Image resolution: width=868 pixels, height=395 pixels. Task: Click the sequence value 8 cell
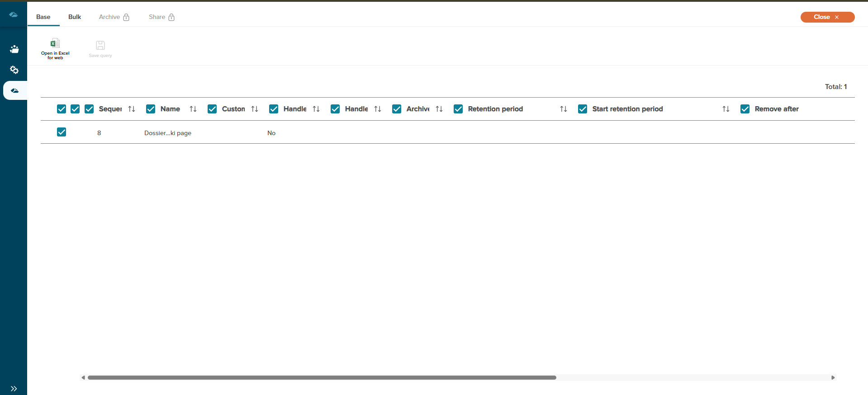pyautogui.click(x=99, y=133)
